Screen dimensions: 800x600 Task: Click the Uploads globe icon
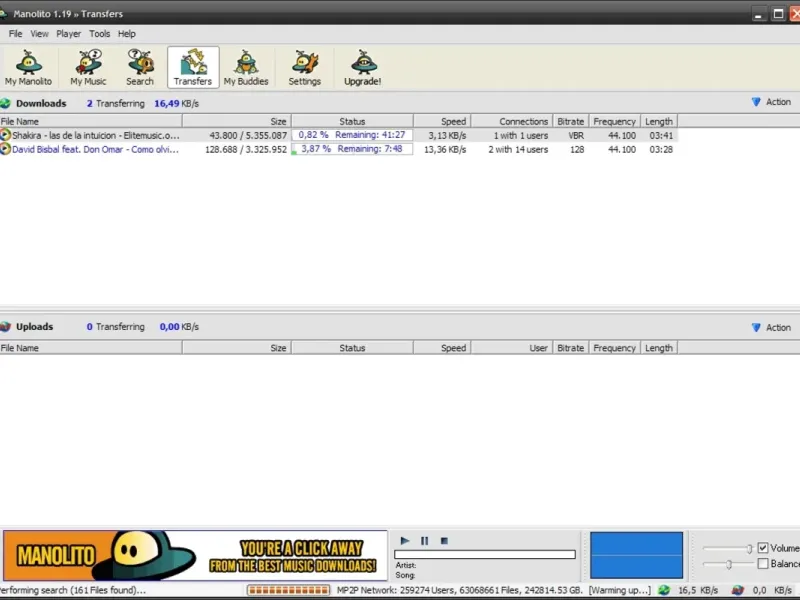pyautogui.click(x=6, y=327)
